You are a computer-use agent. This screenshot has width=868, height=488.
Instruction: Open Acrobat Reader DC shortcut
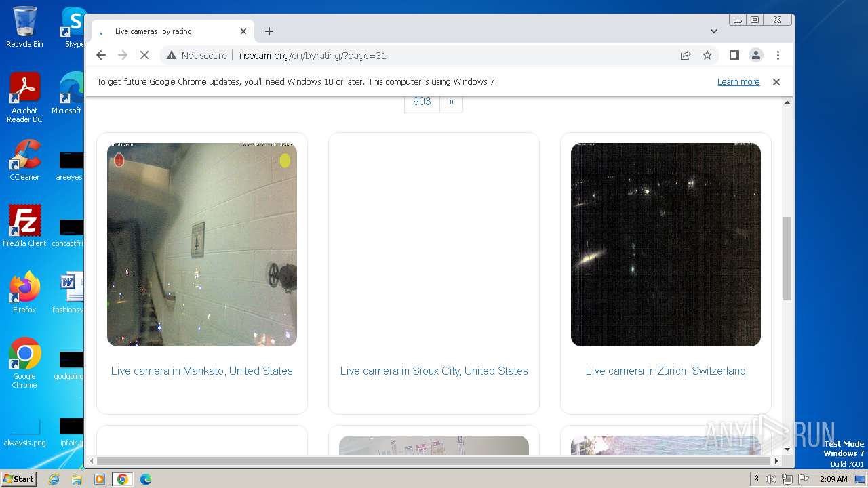point(24,98)
